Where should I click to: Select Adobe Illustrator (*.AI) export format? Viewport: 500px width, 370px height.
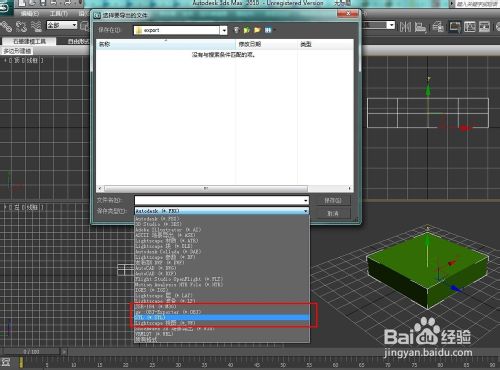pos(222,230)
